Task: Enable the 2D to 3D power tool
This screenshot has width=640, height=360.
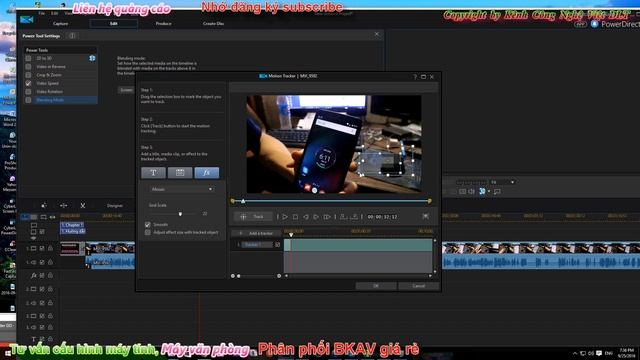Action: (28, 58)
